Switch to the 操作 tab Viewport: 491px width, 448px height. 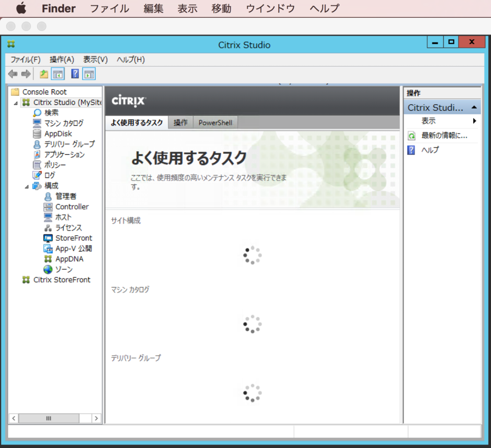[x=180, y=122]
